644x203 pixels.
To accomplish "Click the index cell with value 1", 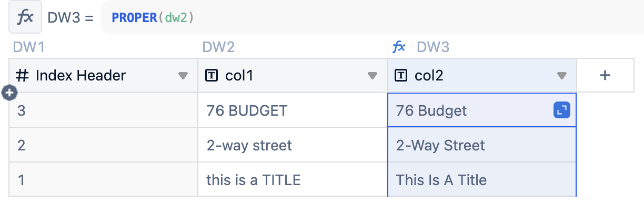I will [104, 180].
